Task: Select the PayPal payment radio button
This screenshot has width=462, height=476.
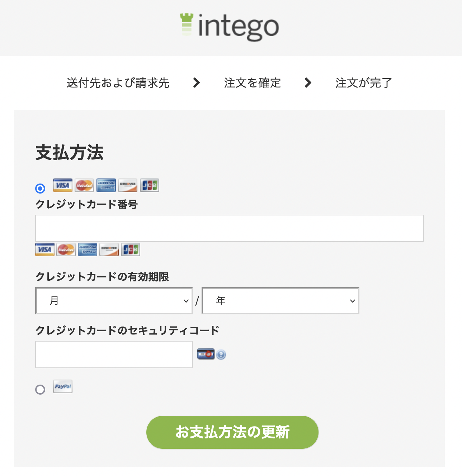Action: tap(40, 390)
